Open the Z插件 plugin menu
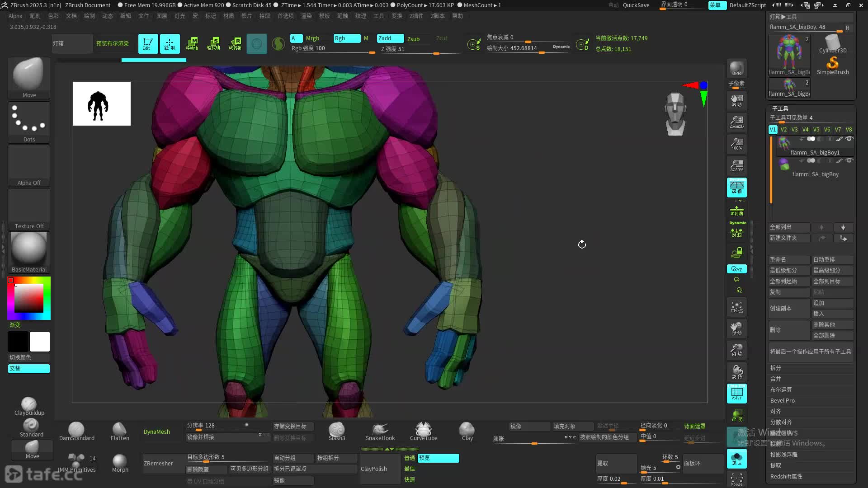 416,16
